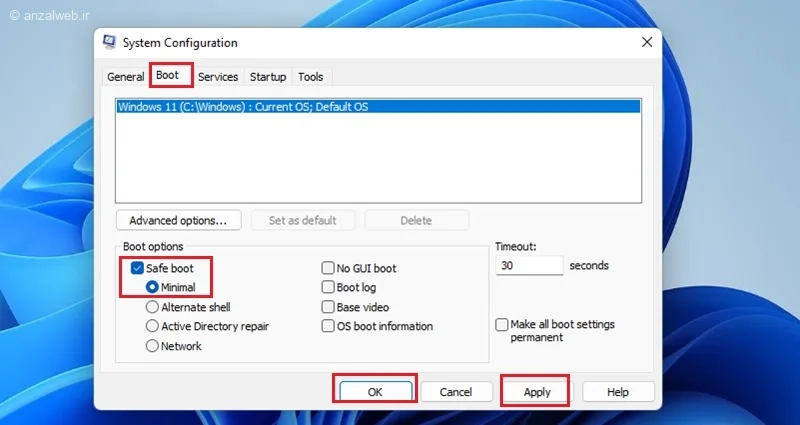Confirm with the OK button

tap(375, 392)
